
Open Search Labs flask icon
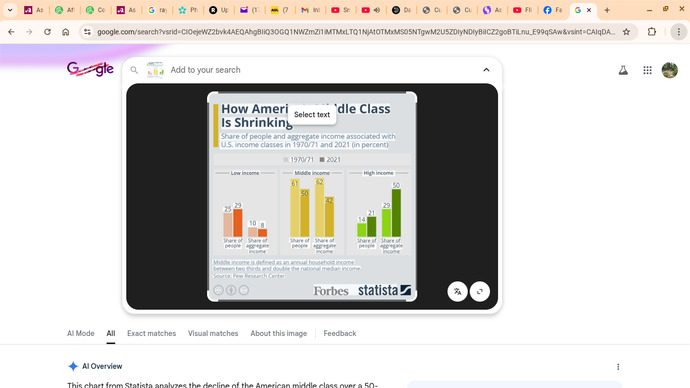click(623, 70)
